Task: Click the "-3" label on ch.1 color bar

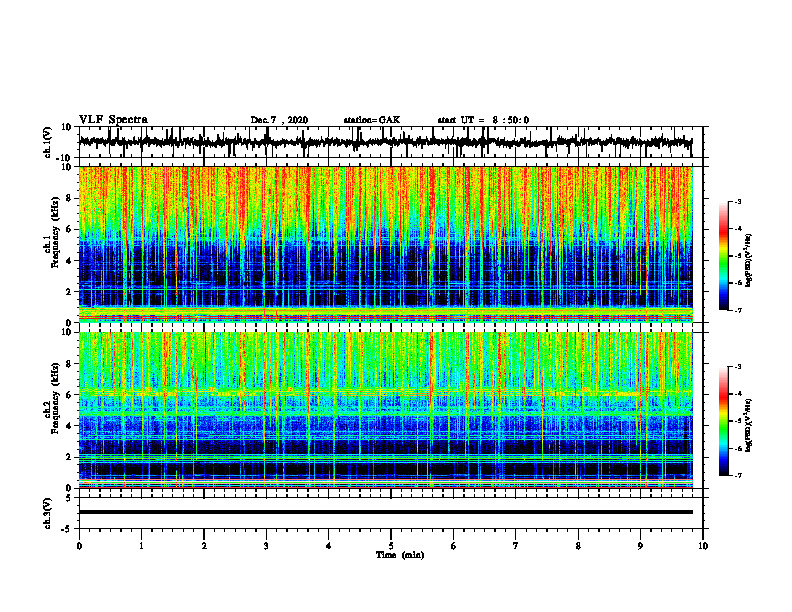Action: (738, 201)
